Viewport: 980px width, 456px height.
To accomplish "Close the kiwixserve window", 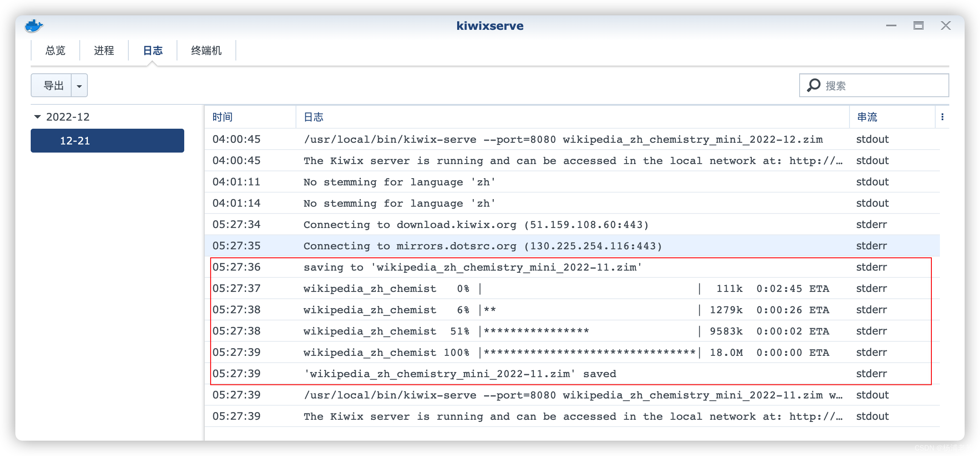I will 946,26.
